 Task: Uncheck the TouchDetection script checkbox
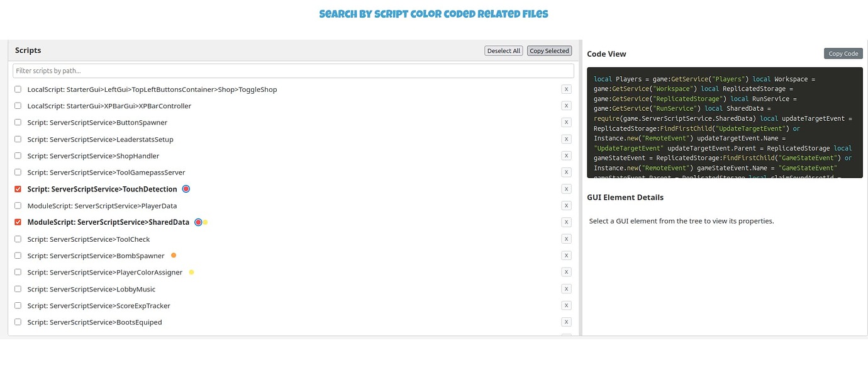[18, 188]
